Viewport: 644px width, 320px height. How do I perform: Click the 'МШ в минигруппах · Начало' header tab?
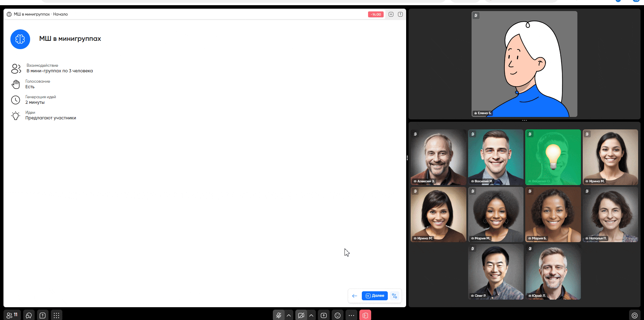tap(41, 14)
